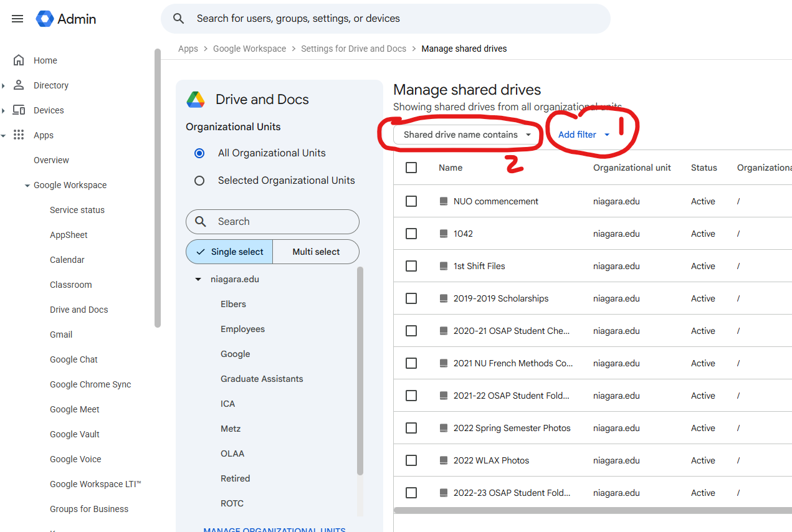Collapse the Google Workspace sidebar arrow
792x532 pixels.
27,186
